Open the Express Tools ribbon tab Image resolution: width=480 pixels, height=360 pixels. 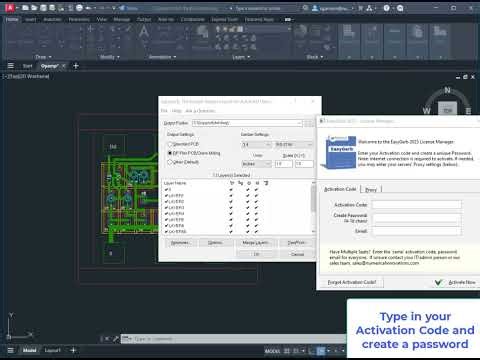225,19
